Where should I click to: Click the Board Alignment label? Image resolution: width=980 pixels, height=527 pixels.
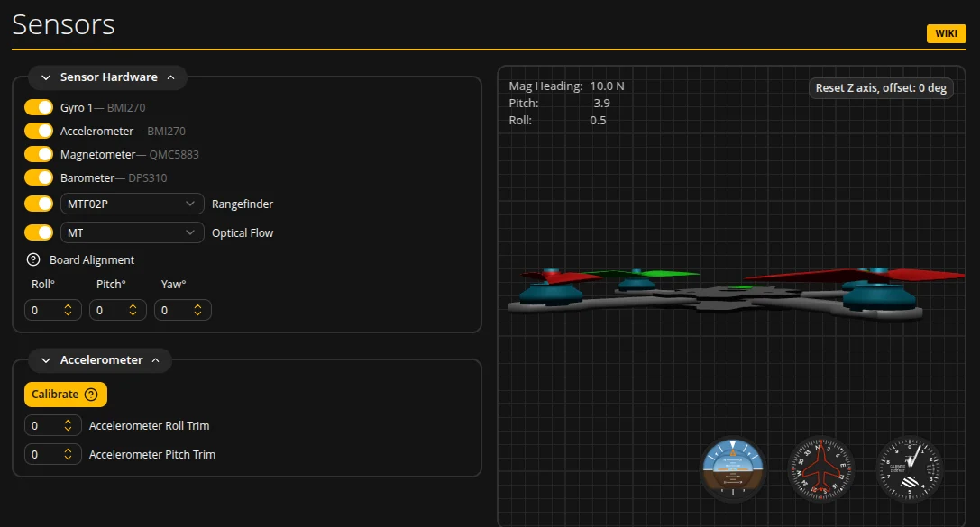click(x=92, y=259)
